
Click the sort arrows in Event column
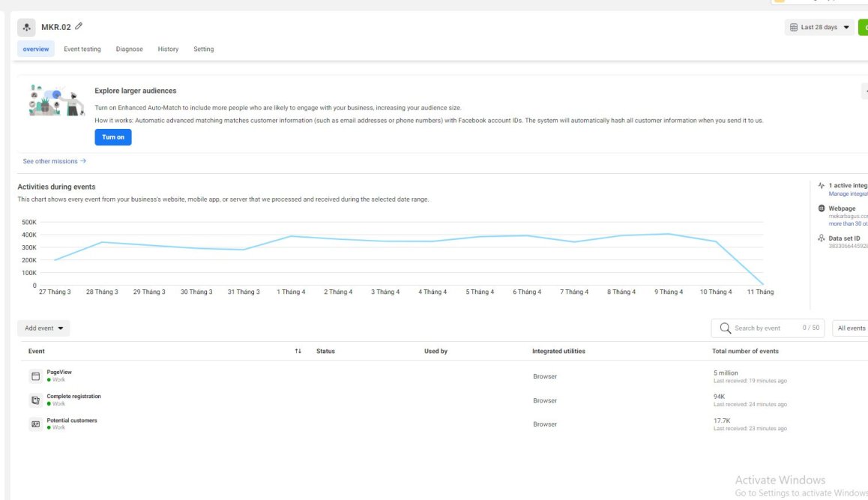(x=298, y=351)
